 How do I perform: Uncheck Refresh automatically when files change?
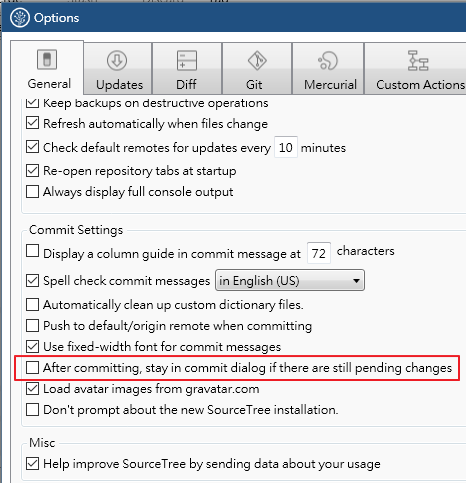coord(32,123)
